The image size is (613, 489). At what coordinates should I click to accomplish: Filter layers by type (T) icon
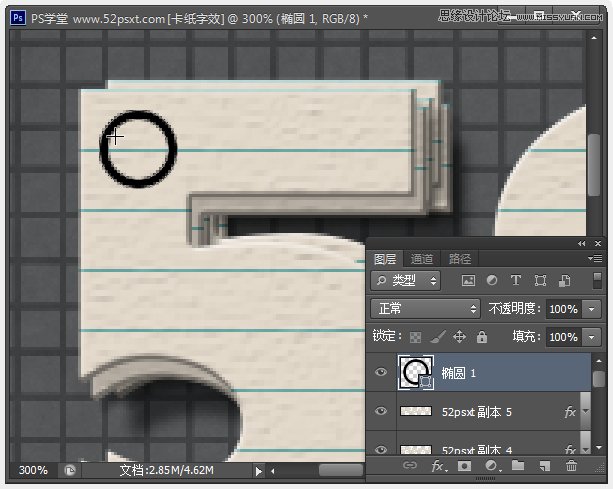(516, 280)
